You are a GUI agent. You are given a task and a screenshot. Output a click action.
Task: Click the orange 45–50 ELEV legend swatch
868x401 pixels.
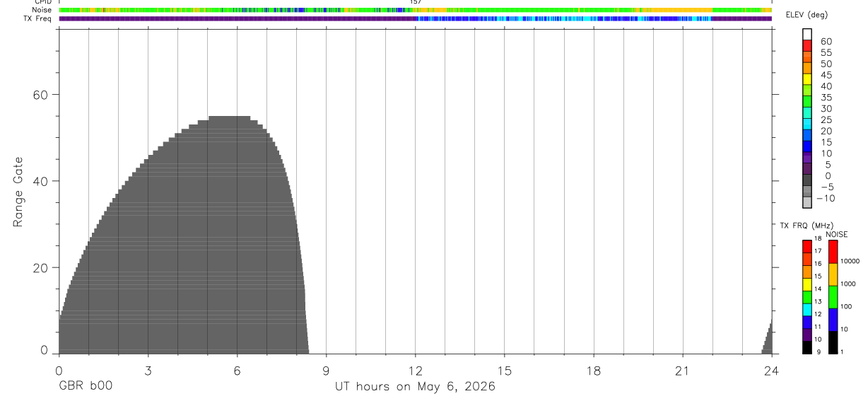[807, 68]
